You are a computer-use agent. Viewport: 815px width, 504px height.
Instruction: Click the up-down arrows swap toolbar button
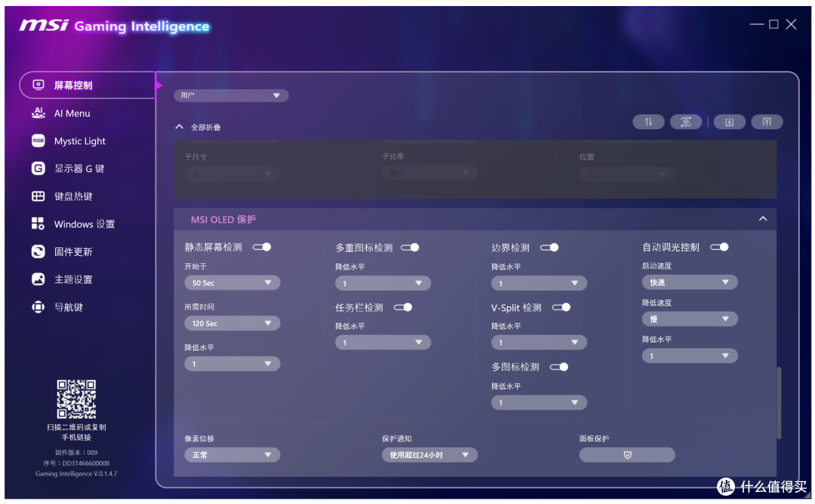click(x=648, y=121)
